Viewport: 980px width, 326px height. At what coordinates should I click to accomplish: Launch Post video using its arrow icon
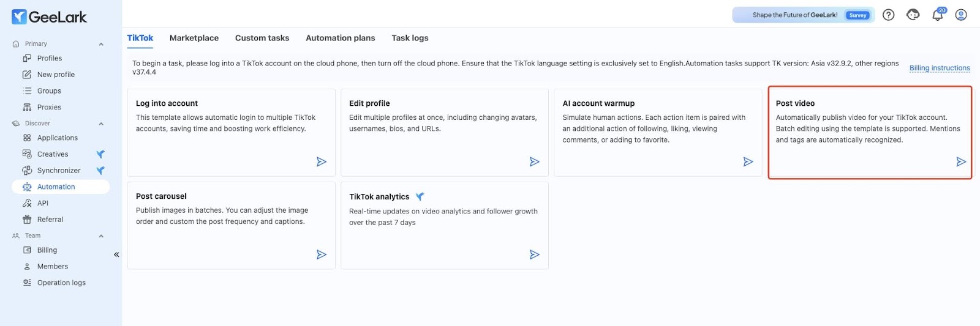coord(961,161)
